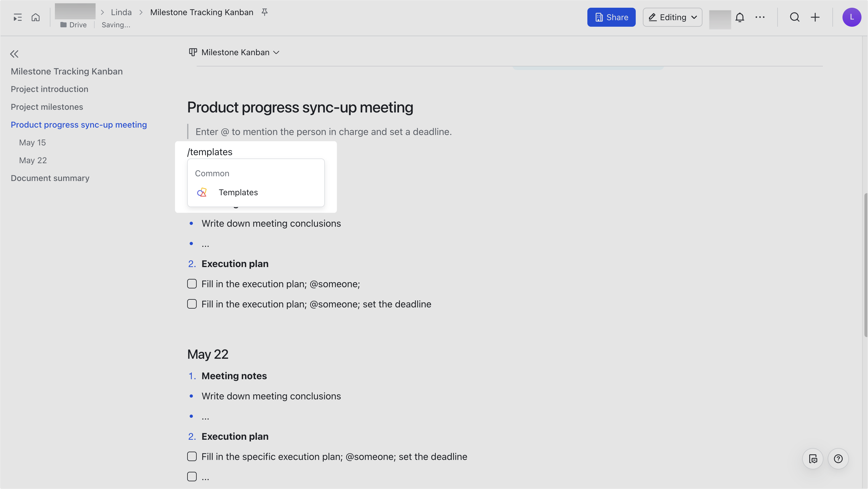
Task: Go to May 22 in the outline
Action: click(x=33, y=161)
